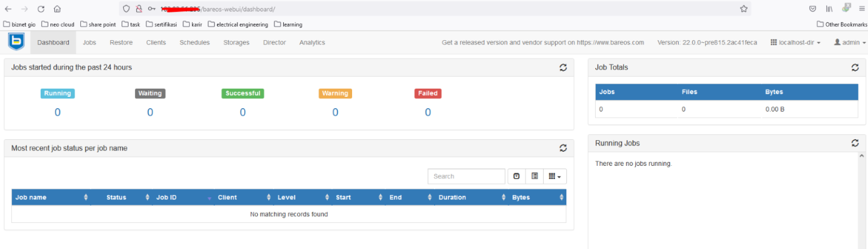
Task: Bookmark this page with the star icon
Action: 744,9
